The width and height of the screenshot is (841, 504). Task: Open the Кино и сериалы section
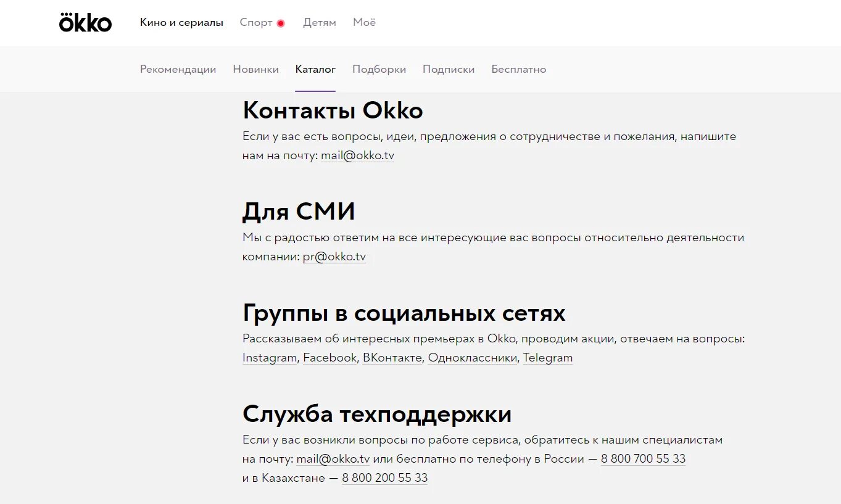point(181,23)
